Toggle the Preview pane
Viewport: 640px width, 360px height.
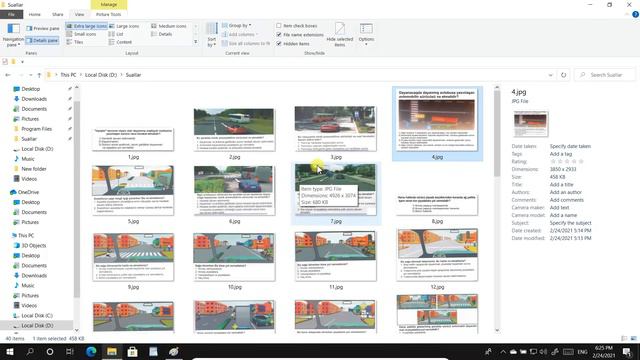coord(43,28)
